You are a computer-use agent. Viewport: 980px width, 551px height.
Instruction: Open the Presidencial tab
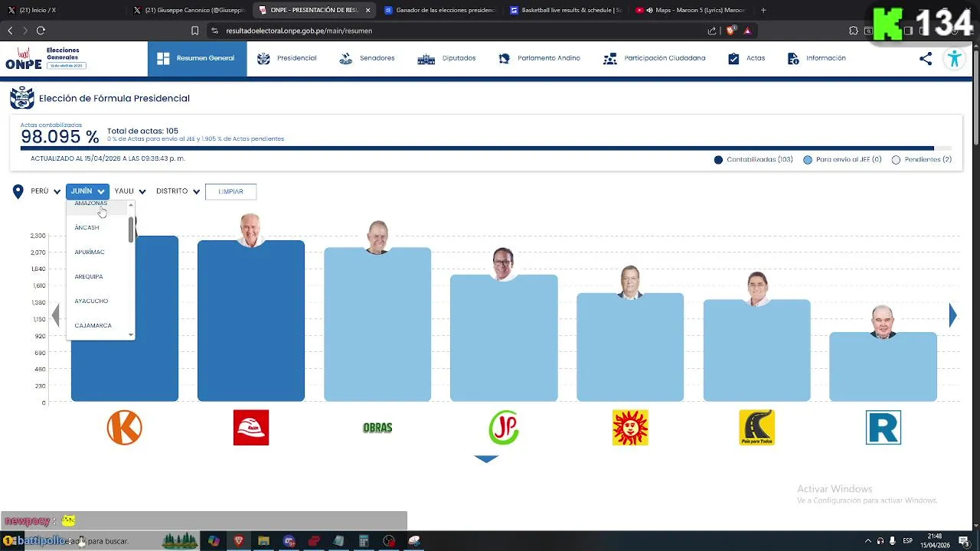[287, 58]
